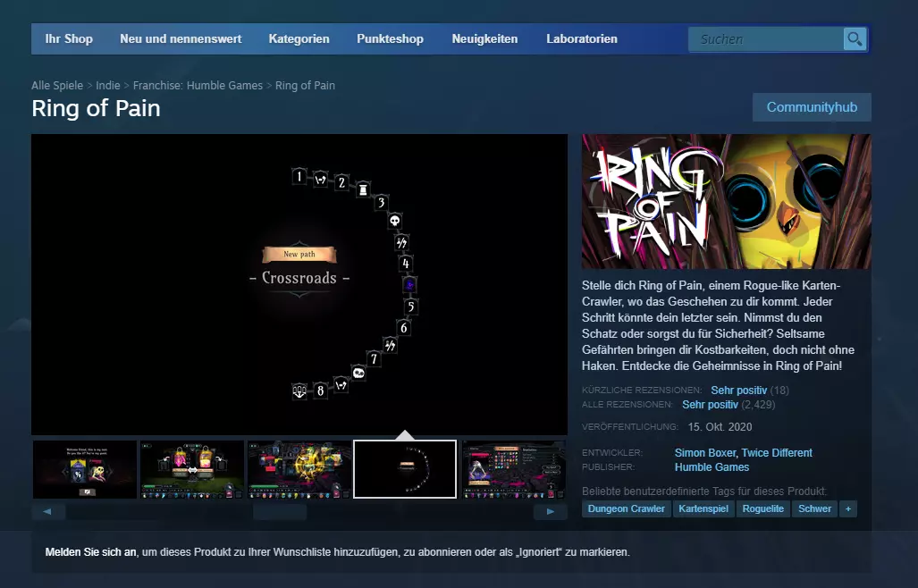The width and height of the screenshot is (918, 588).
Task: Select the highlighted Crossroads path thumbnail
Action: [x=405, y=469]
